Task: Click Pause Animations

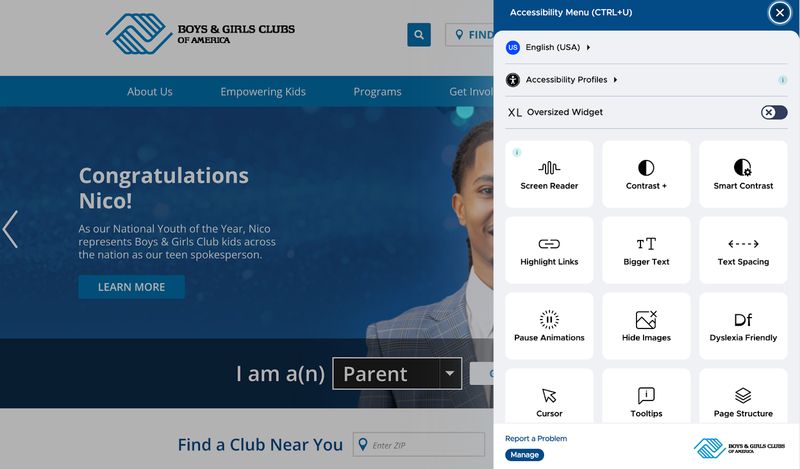Action: [549, 326]
